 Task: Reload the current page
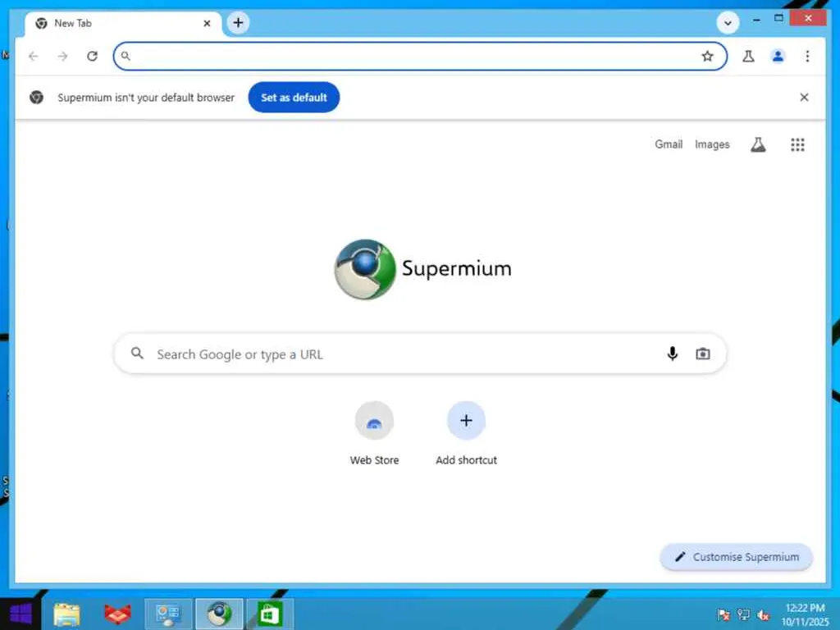(x=92, y=57)
